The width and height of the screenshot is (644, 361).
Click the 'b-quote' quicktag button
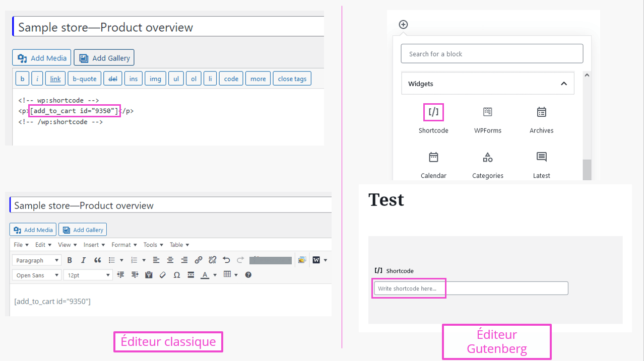tap(85, 79)
